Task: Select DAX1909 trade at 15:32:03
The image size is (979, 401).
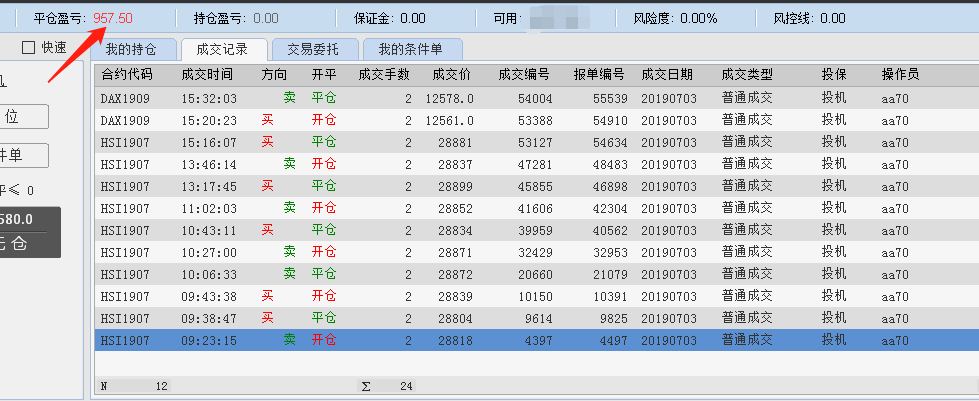Action: [536, 99]
